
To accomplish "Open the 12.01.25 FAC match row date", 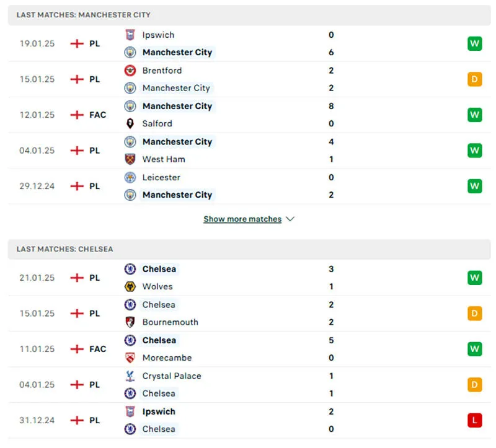I will [x=37, y=115].
